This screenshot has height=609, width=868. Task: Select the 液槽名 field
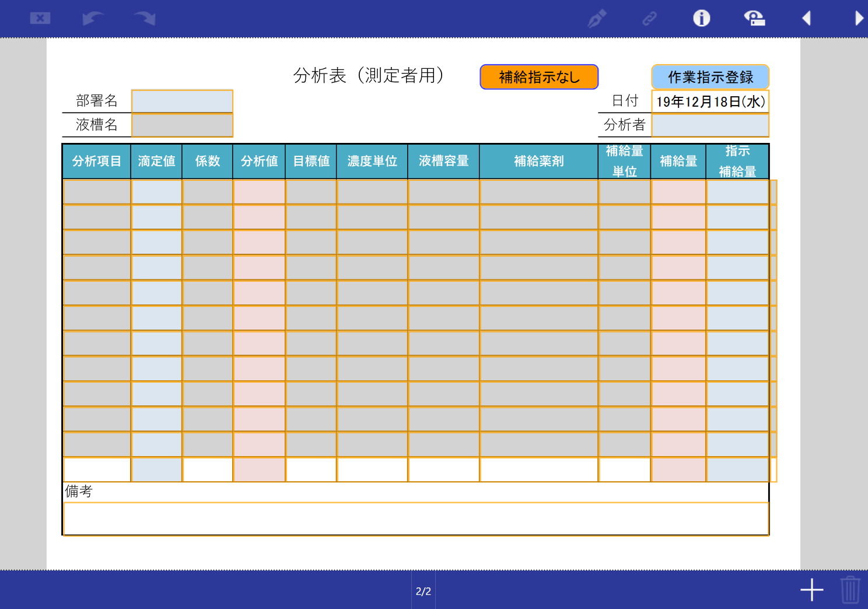point(182,125)
